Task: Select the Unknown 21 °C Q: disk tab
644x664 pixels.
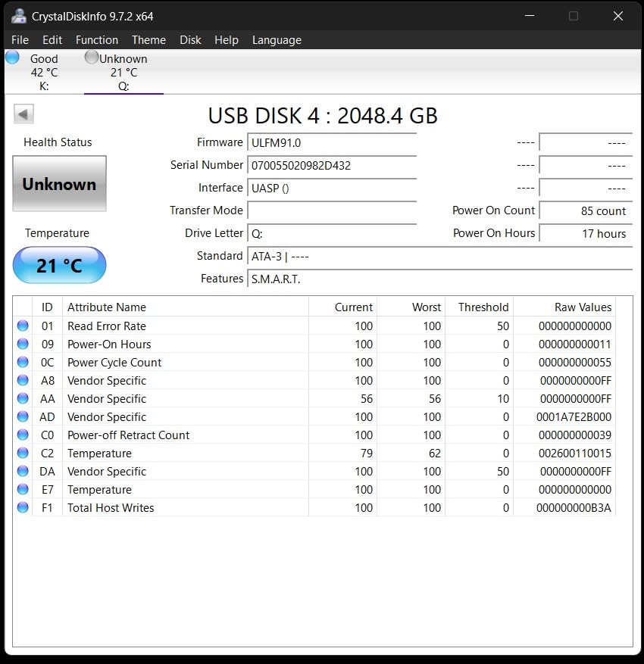Action: pos(123,72)
